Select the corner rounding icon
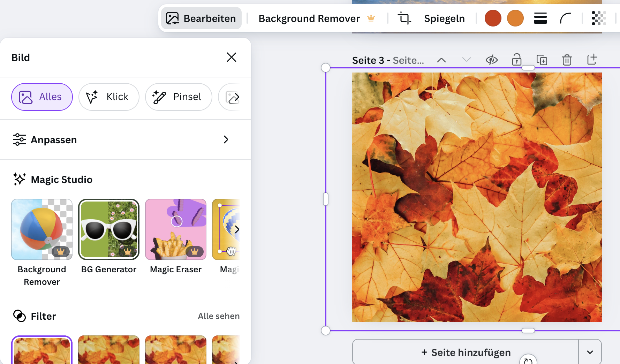The width and height of the screenshot is (620, 364). pyautogui.click(x=565, y=18)
